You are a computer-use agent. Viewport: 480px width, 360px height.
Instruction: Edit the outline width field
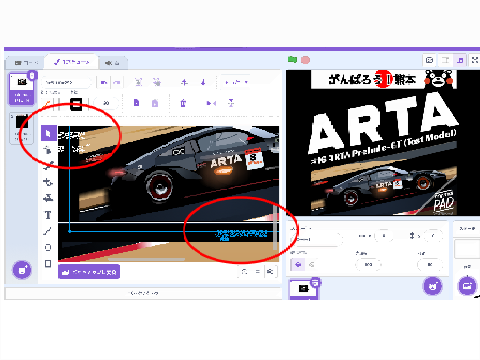[x=106, y=103]
